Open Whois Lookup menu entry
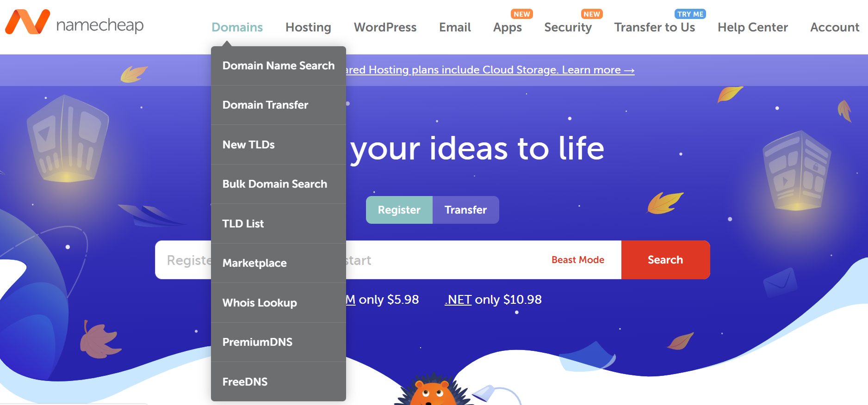The height and width of the screenshot is (405, 868). (279, 303)
